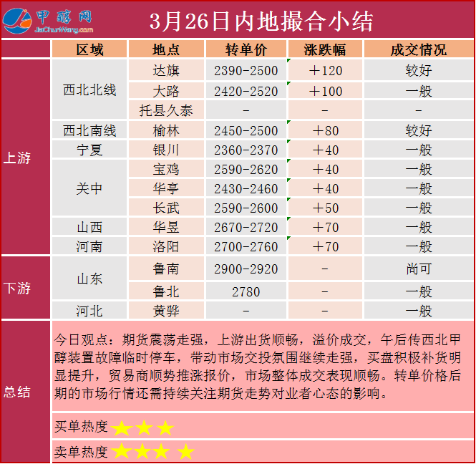This screenshot has height=464, width=476.
Task: Select price 2590-2600 for 长武
Action: [246, 208]
